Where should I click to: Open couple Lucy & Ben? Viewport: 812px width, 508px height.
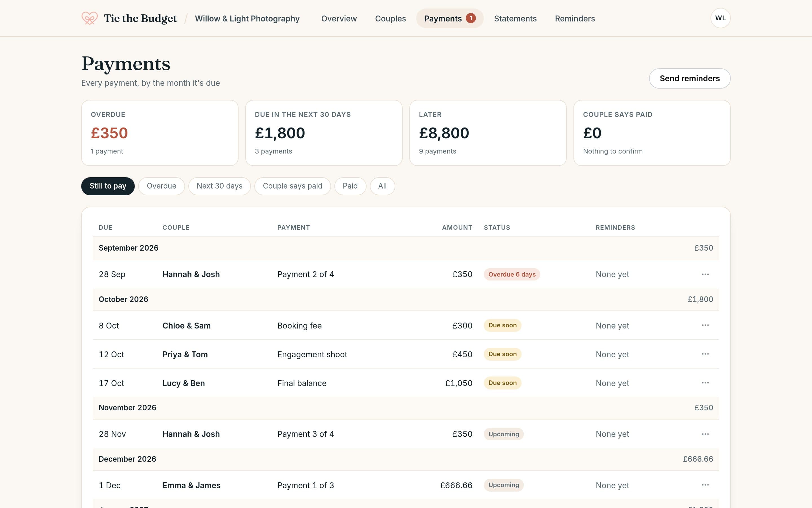(183, 383)
